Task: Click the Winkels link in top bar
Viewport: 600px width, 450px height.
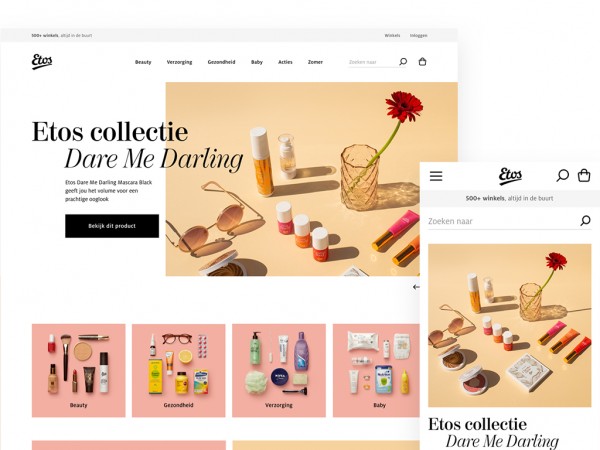Action: [x=392, y=35]
